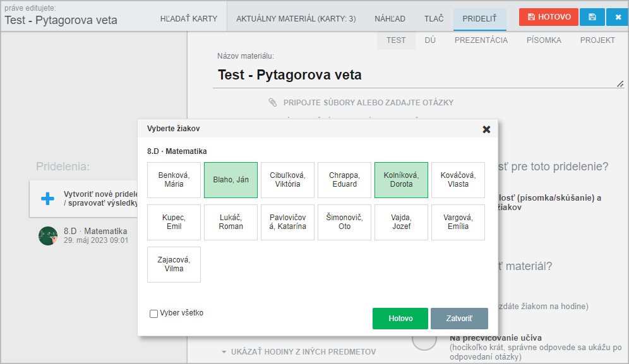Viewport: 629px width, 364px height.
Task: Select student Benková, Mária
Action: [x=174, y=180]
